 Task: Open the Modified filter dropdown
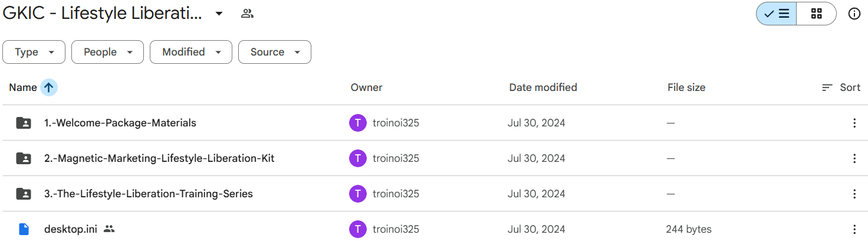click(x=191, y=52)
